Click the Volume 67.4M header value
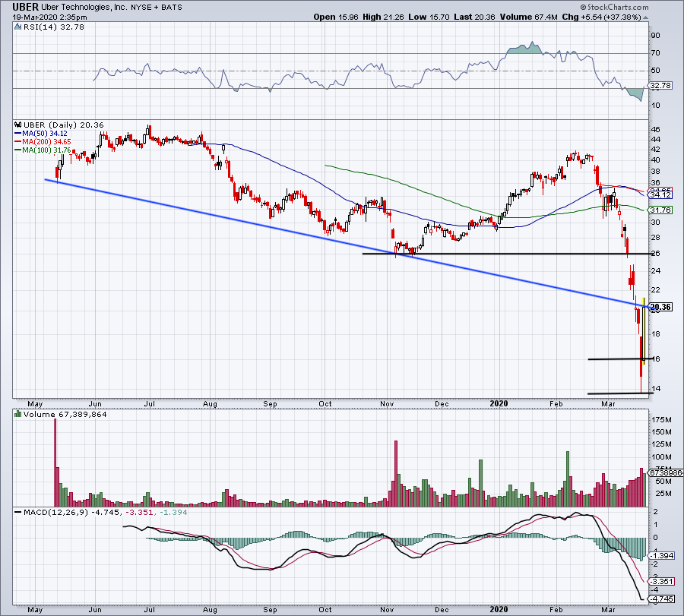The width and height of the screenshot is (684, 616). click(x=529, y=17)
